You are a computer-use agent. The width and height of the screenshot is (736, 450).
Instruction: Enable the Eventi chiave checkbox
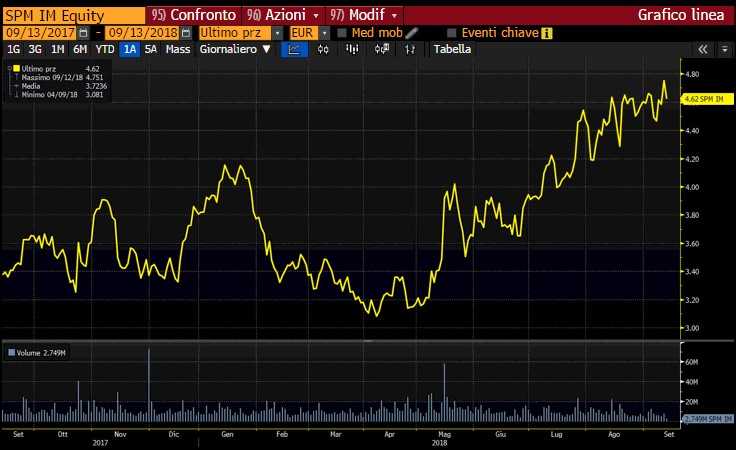pos(452,33)
